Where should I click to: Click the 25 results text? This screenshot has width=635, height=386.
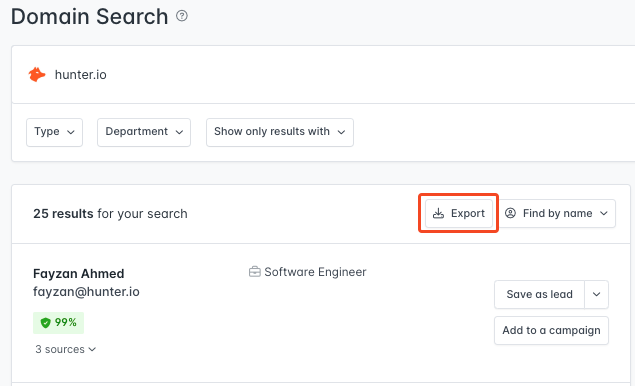click(63, 213)
